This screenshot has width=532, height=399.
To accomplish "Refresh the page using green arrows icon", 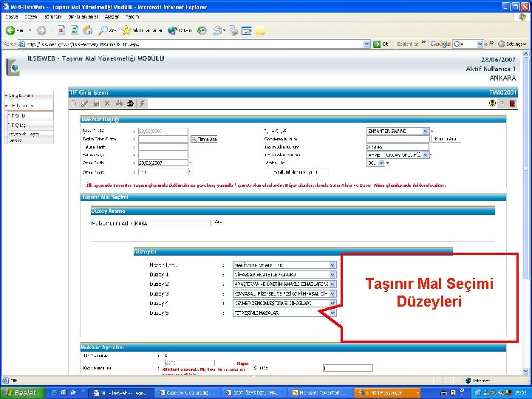I will tap(75, 30).
